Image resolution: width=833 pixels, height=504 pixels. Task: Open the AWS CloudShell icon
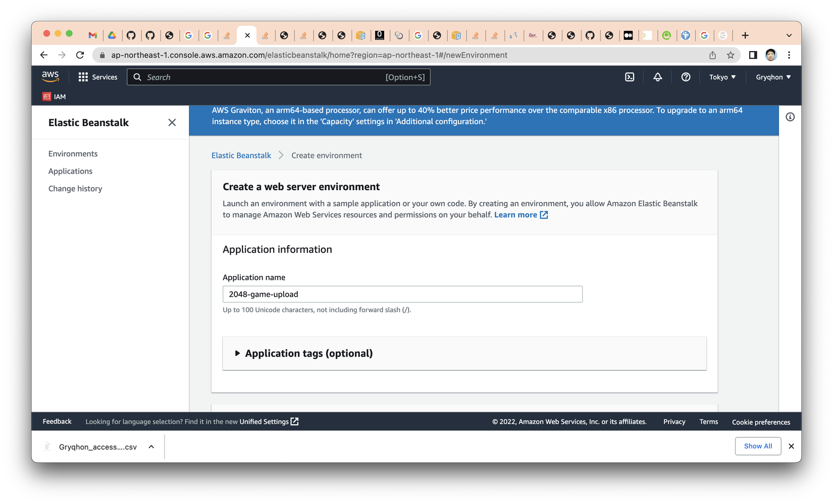(x=630, y=77)
